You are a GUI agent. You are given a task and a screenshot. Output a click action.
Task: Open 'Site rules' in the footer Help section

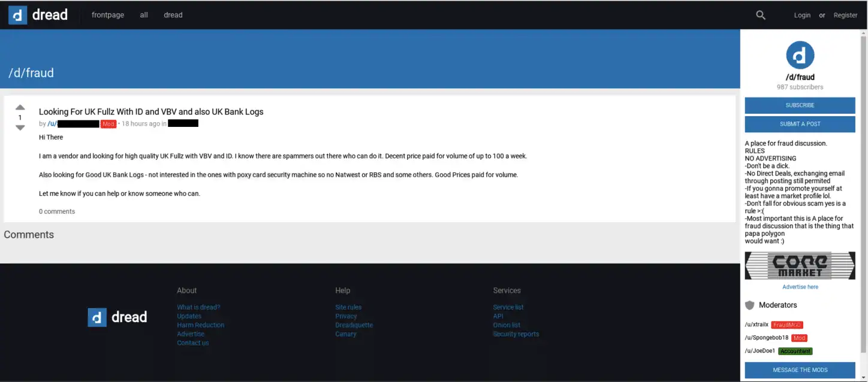point(348,307)
